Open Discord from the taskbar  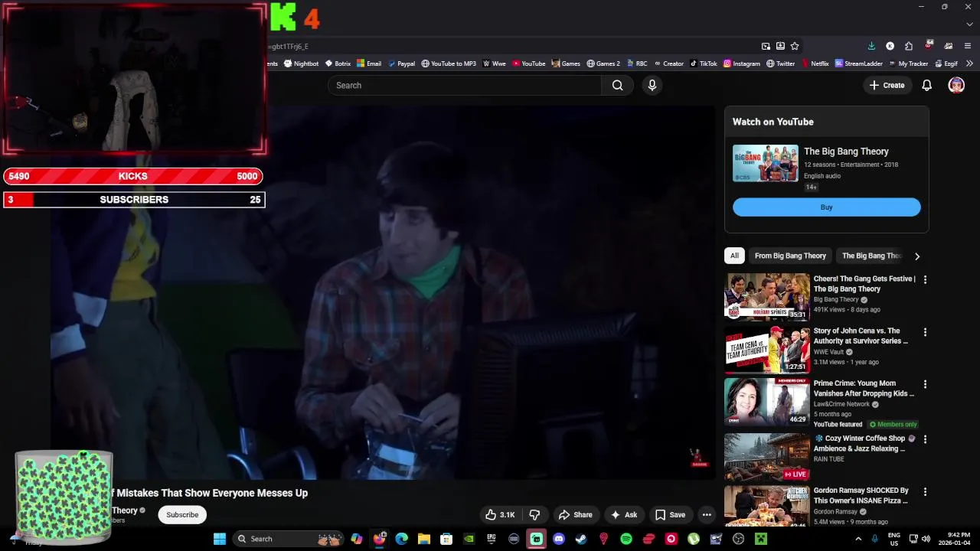(559, 539)
